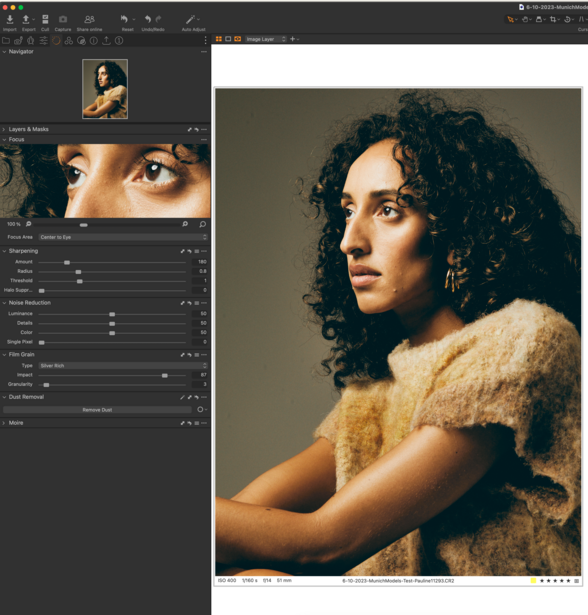
Task: Open the Noise Reduction presets list icon
Action: tap(197, 303)
